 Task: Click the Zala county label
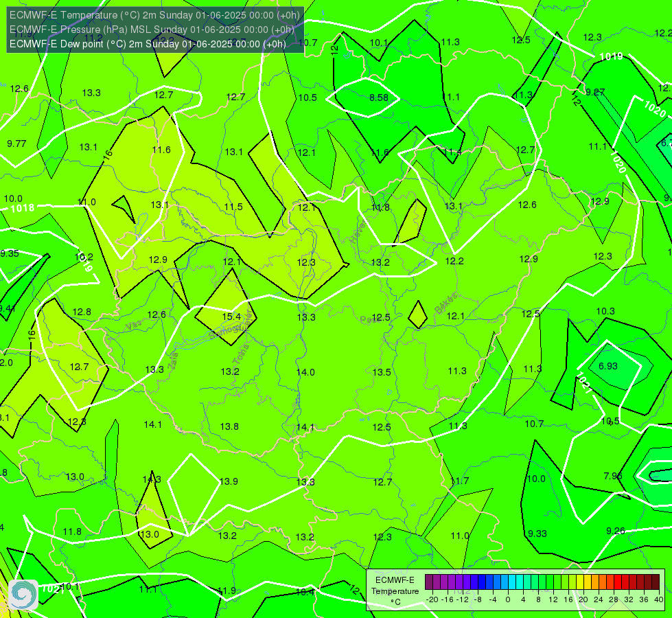(x=173, y=360)
